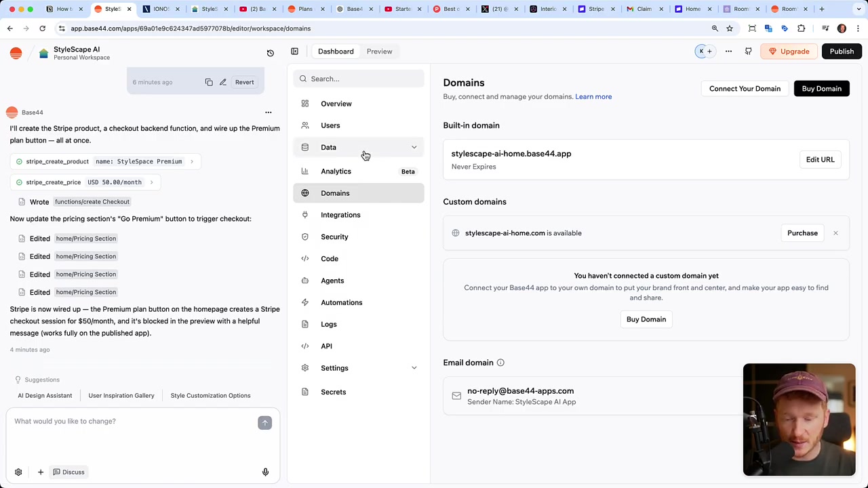Click the Upgrade button

point(789,52)
